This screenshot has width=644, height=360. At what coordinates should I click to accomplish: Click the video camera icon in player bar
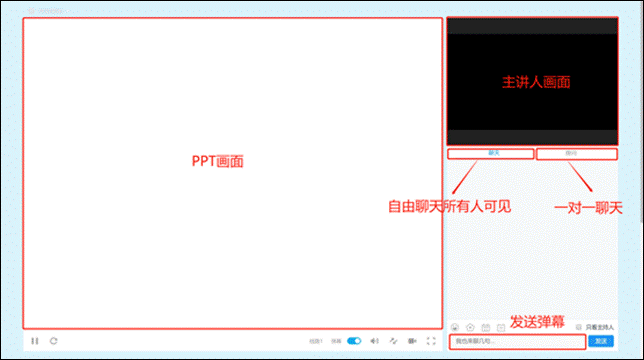pyautogui.click(x=412, y=341)
